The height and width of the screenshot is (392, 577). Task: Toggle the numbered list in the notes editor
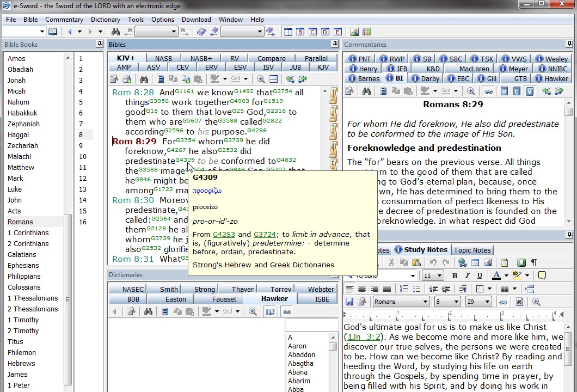click(x=404, y=289)
